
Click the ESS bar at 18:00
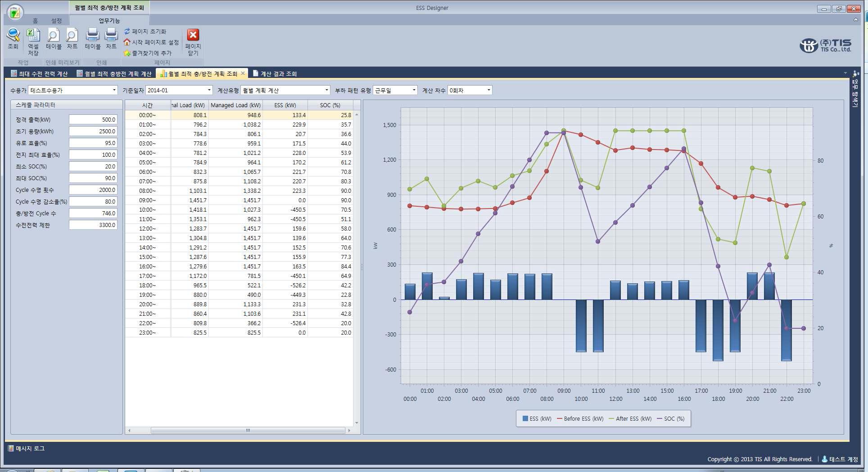[x=718, y=330]
